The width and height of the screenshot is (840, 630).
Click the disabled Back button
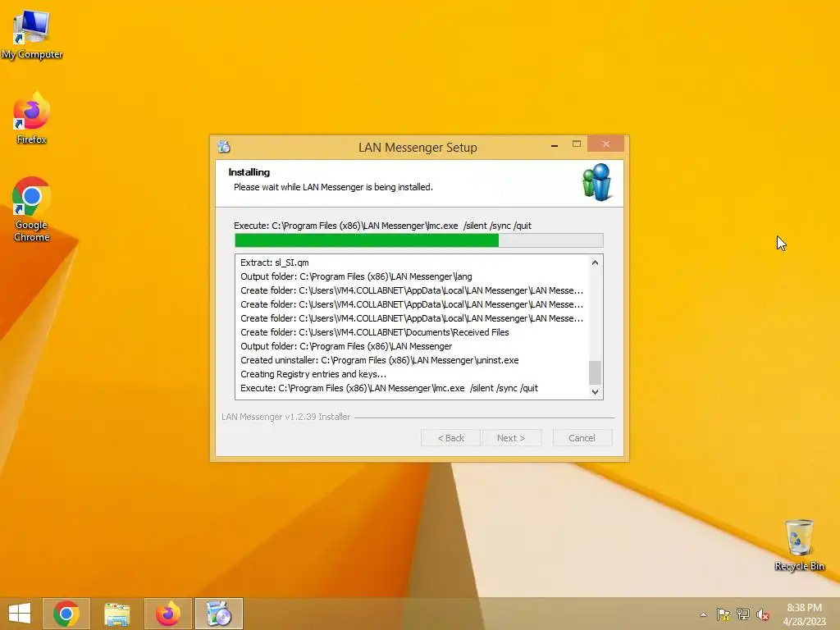click(x=450, y=438)
